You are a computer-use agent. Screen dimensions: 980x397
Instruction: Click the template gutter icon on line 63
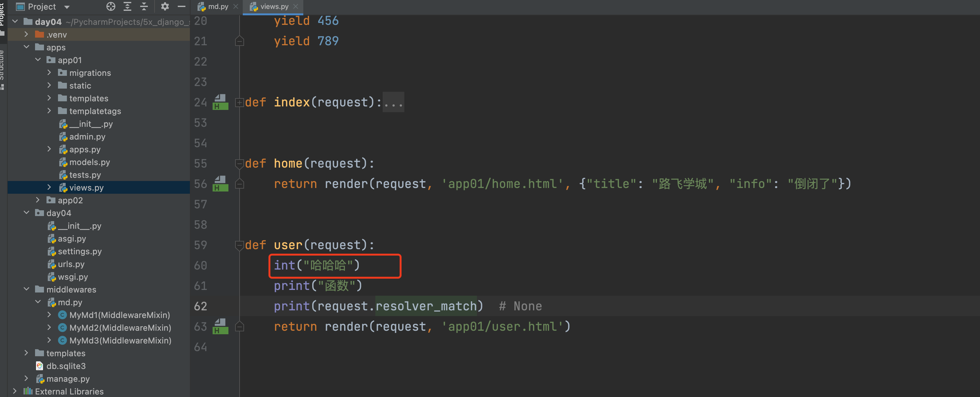click(220, 326)
